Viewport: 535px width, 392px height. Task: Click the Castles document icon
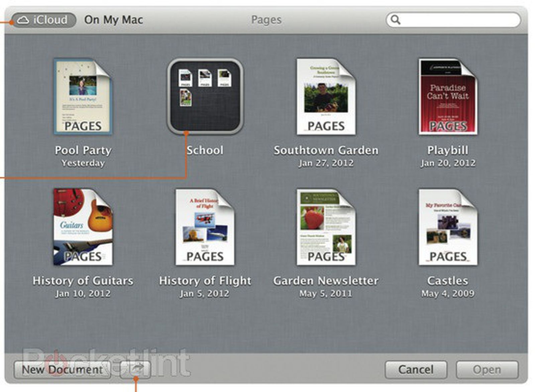point(448,227)
